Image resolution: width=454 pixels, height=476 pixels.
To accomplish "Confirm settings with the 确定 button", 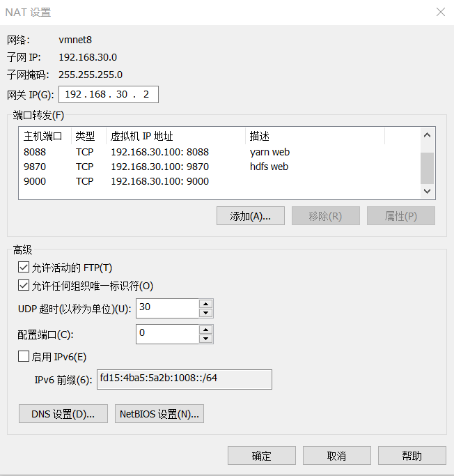I will (262, 456).
